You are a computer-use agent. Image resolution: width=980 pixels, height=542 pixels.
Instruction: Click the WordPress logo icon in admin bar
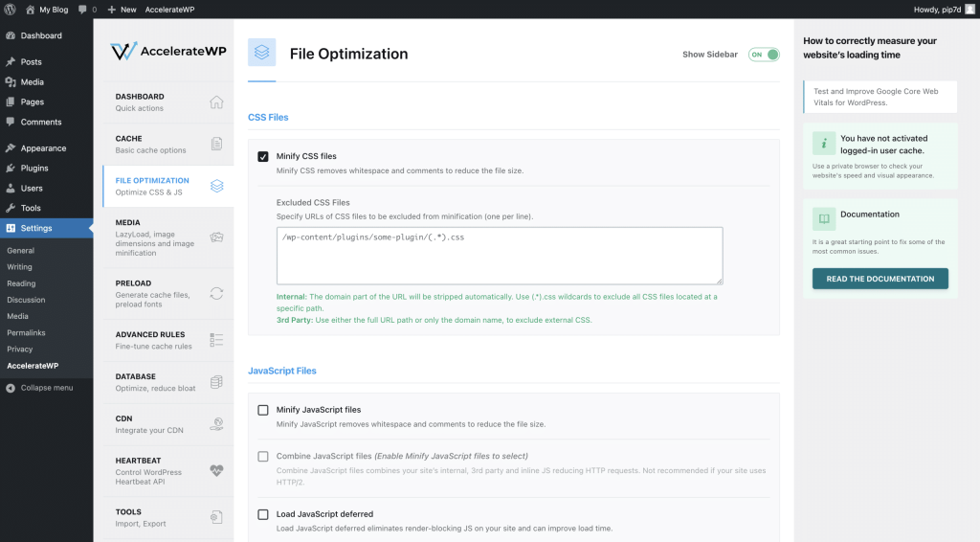click(x=10, y=10)
